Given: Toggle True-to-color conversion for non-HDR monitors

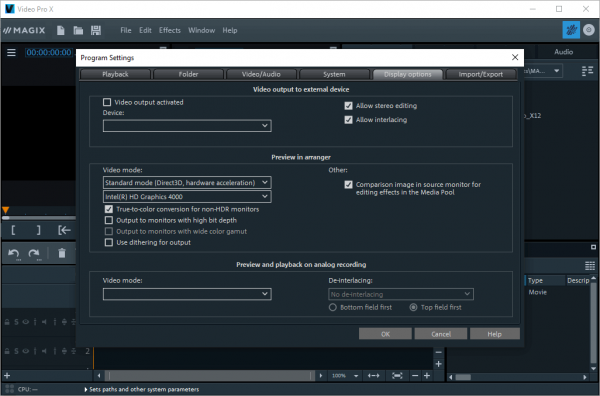Looking at the screenshot, I should point(109,209).
